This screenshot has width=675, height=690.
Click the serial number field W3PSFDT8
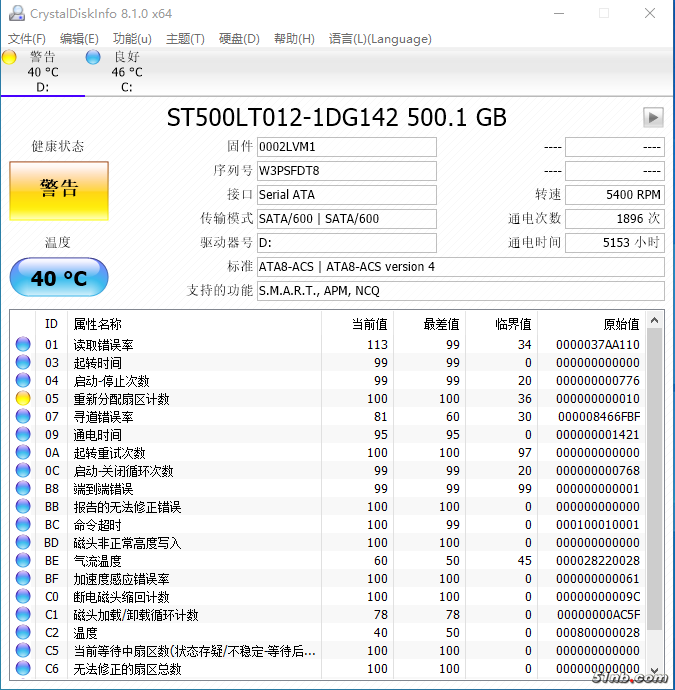346,171
